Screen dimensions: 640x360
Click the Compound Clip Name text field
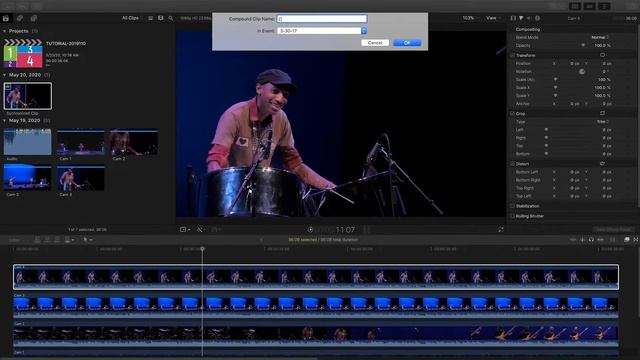pos(322,19)
